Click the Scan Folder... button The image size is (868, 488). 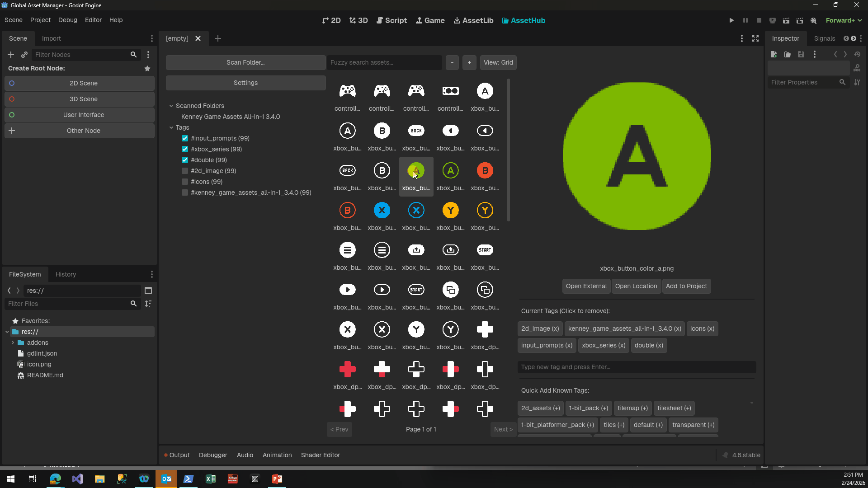[245, 62]
